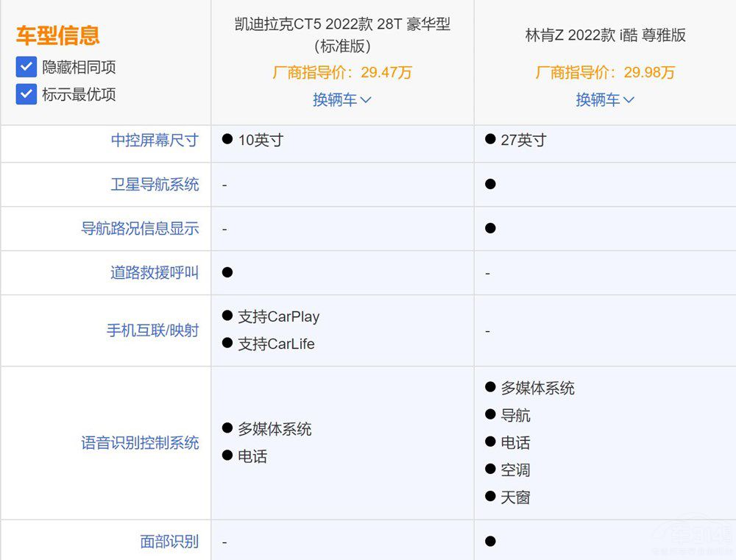Click 支持CarPlay in the 凯迪拉克 column

click(278, 317)
